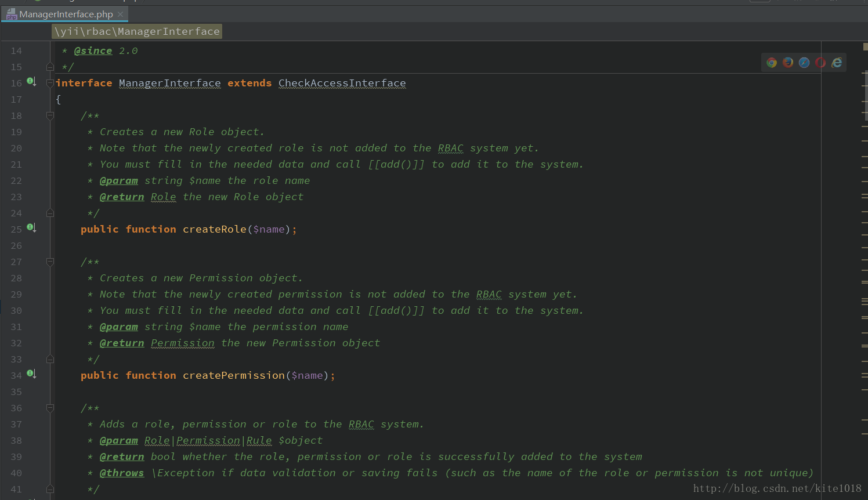
Task: Click the createPermission function name
Action: pos(234,376)
